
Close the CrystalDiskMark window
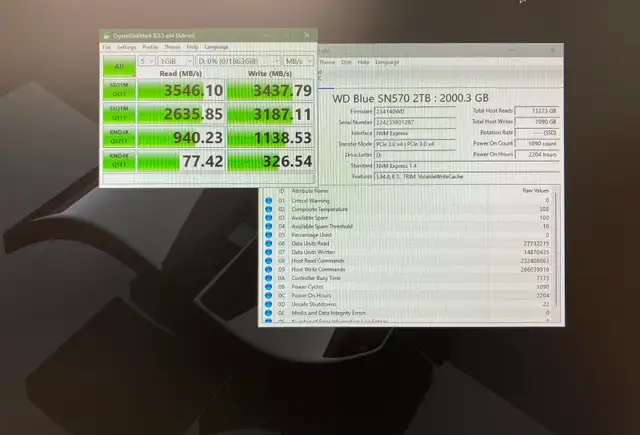pyautogui.click(x=307, y=36)
